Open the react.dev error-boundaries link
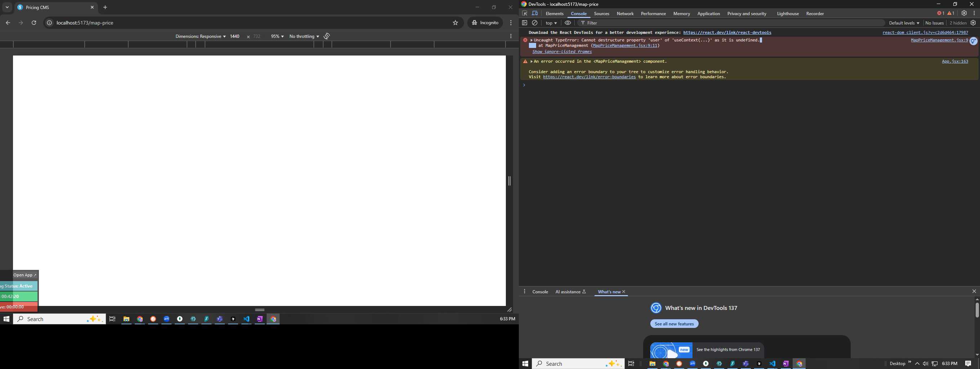 click(589, 77)
